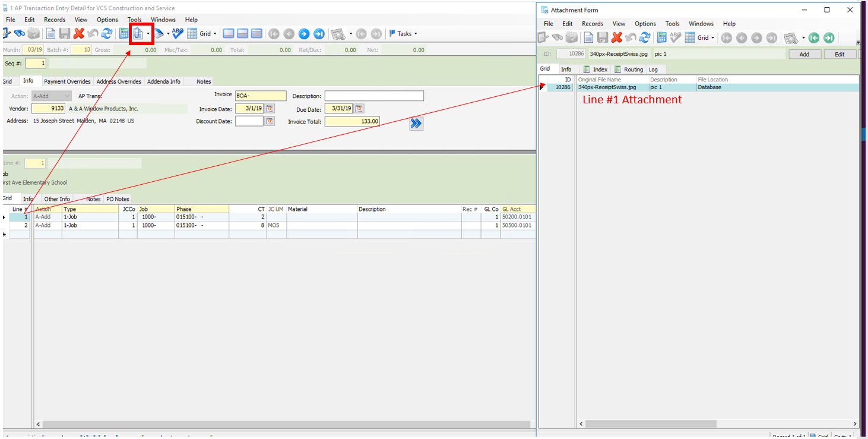Image resolution: width=868 pixels, height=439 pixels.
Task: Save the record with the floppy disk icon
Action: pos(64,33)
